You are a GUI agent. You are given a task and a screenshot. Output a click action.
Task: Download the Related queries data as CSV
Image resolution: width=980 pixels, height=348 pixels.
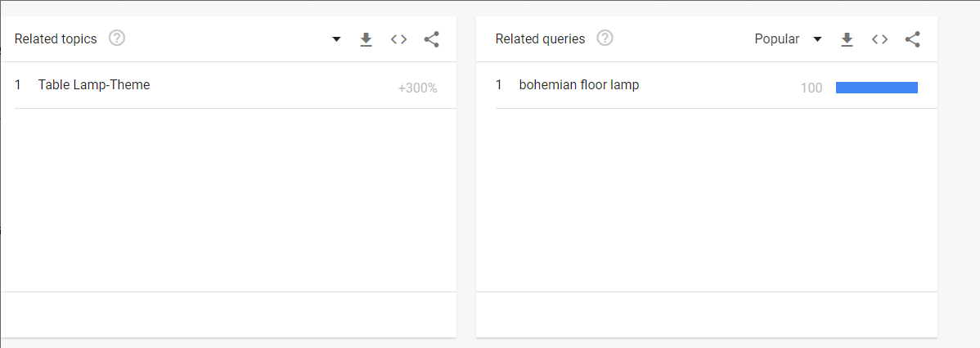847,39
